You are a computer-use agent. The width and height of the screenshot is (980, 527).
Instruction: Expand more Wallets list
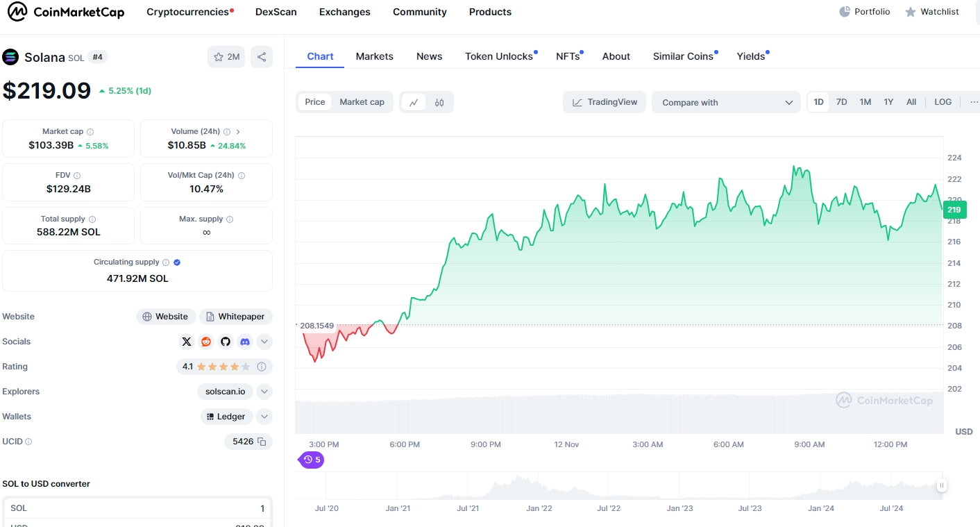tap(264, 417)
